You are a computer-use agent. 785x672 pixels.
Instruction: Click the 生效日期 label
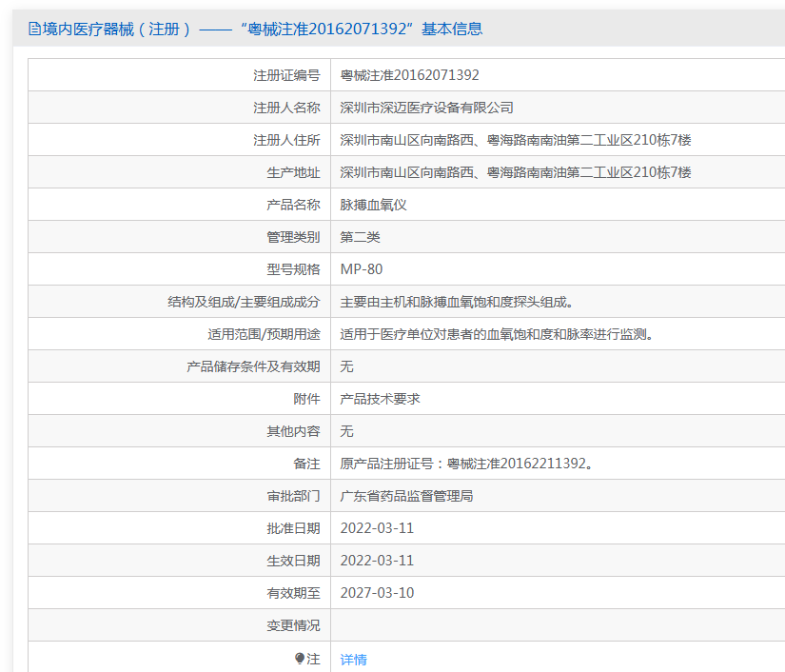tap(293, 561)
